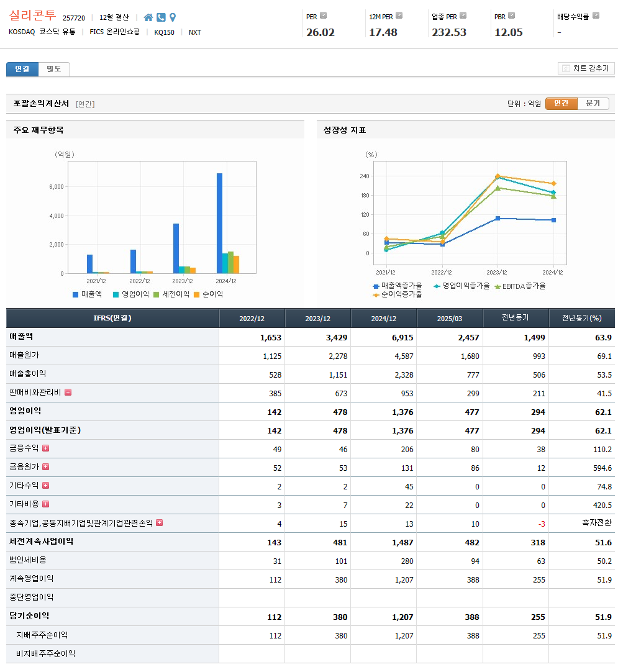The image size is (618, 672).
Task: Click the IFRS(연결) table header
Action: tap(112, 318)
